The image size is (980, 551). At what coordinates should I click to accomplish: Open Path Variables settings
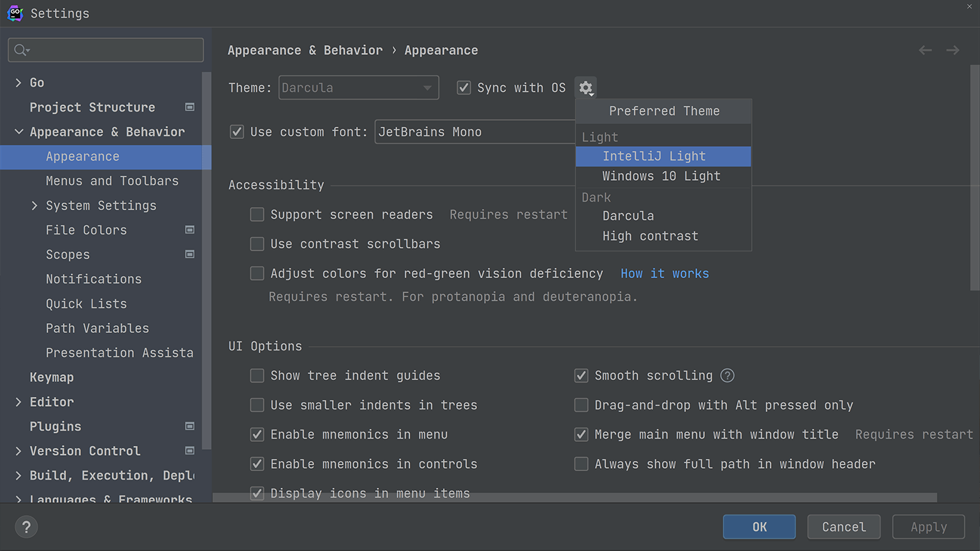coord(97,328)
